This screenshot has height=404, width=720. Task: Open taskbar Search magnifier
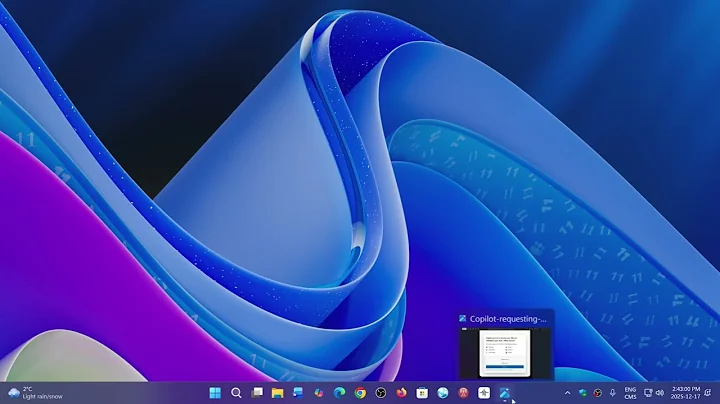236,393
